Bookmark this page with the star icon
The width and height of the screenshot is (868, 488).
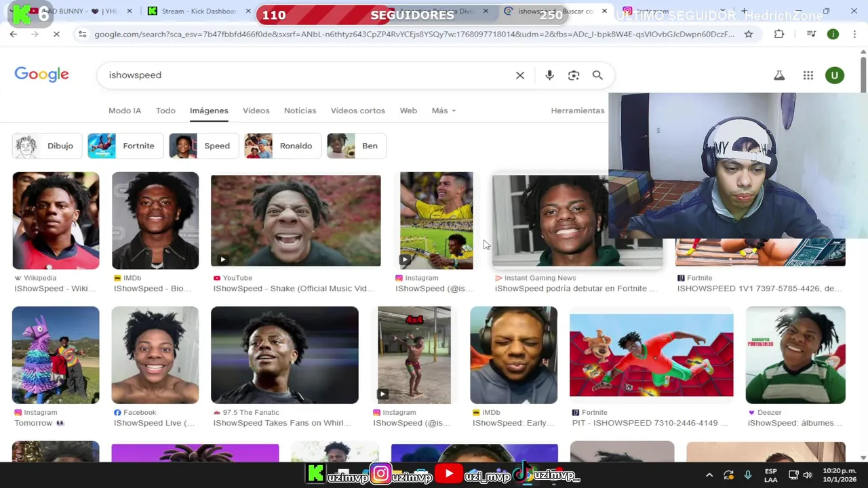pyautogui.click(x=749, y=34)
